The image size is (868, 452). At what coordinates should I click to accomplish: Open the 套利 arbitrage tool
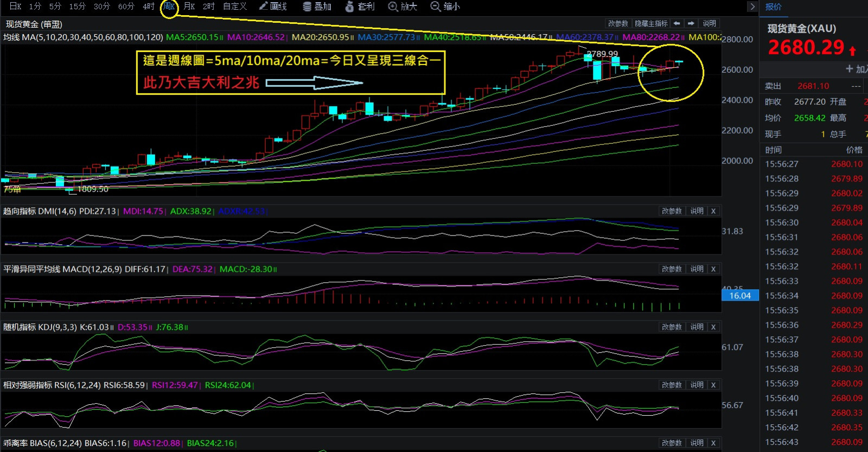coord(360,7)
